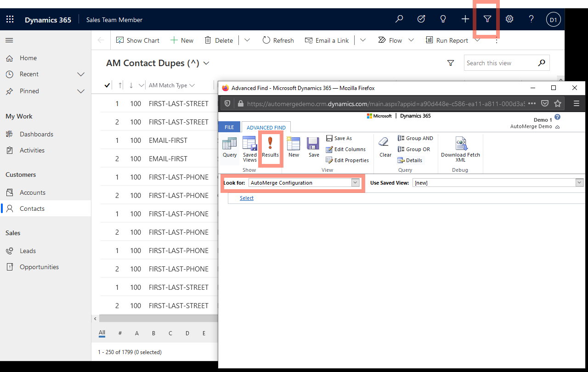Toggle the select-all checkmark in grid header

point(107,85)
